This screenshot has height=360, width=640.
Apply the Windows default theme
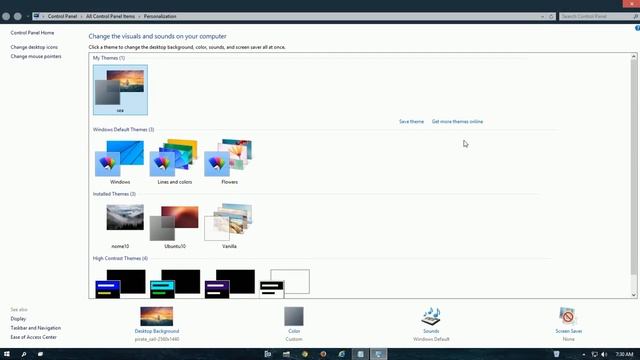tap(120, 162)
